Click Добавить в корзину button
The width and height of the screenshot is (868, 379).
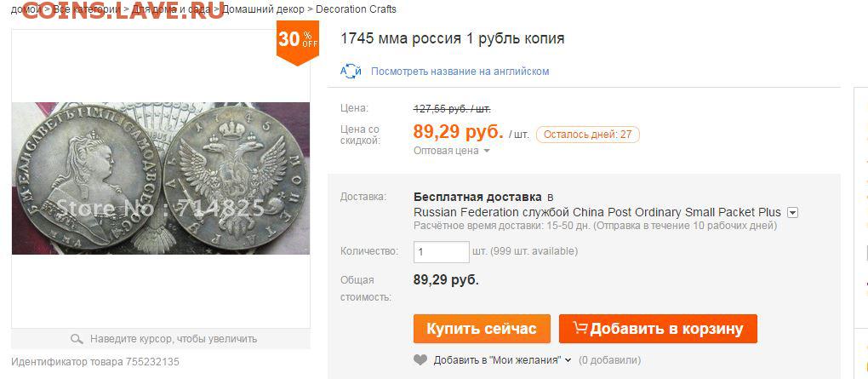coord(658,329)
